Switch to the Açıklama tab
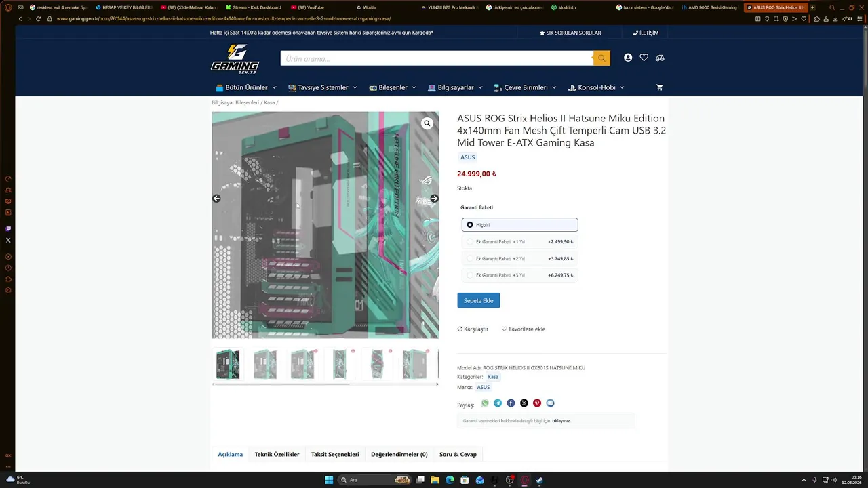The image size is (868, 488). click(231, 454)
